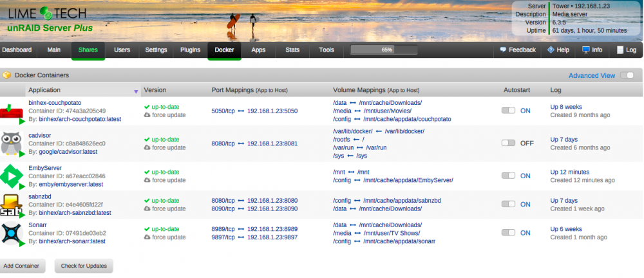Viewport: 644px width, 278px height.
Task: Click volume path /mnt/user/Movies/
Action: click(x=385, y=111)
